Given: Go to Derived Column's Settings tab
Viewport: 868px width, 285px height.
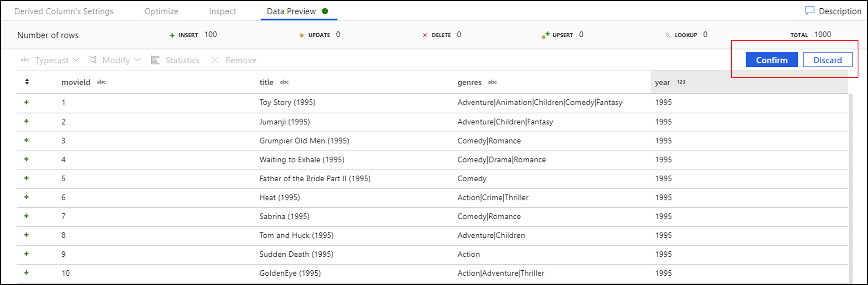Looking at the screenshot, I should coord(64,11).
